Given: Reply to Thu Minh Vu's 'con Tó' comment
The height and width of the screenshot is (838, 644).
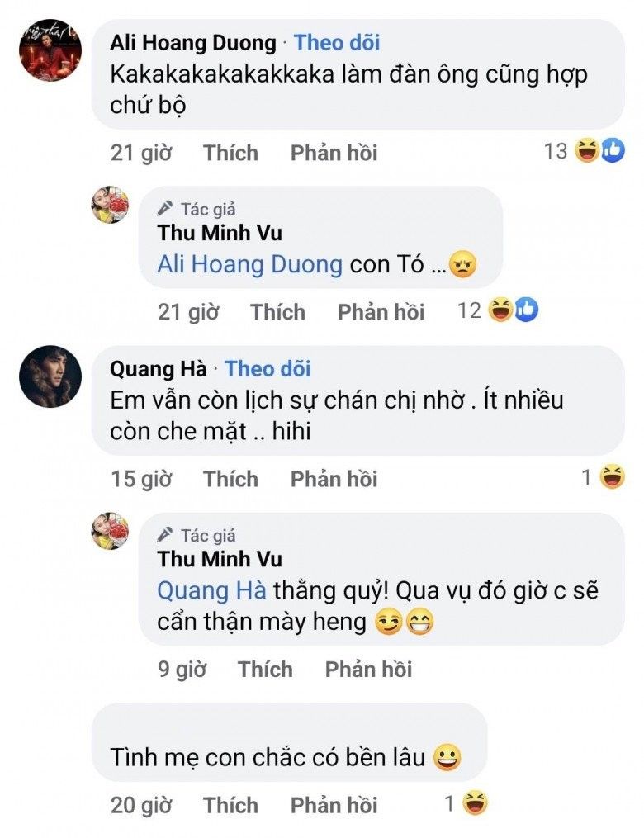Looking at the screenshot, I should (381, 312).
